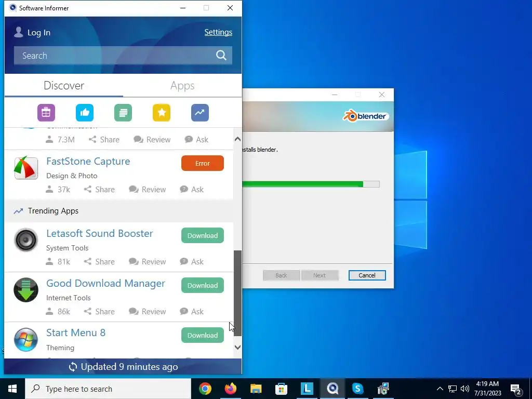Click the Log In link
Viewport: 532px width, 399px height.
(38, 33)
